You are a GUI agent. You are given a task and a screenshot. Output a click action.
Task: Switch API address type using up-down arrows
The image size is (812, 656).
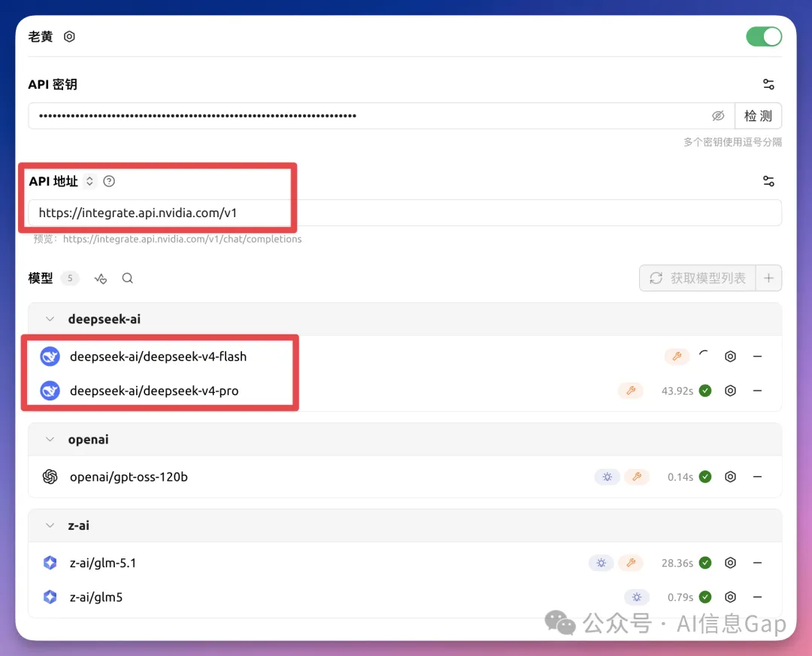pyautogui.click(x=89, y=181)
